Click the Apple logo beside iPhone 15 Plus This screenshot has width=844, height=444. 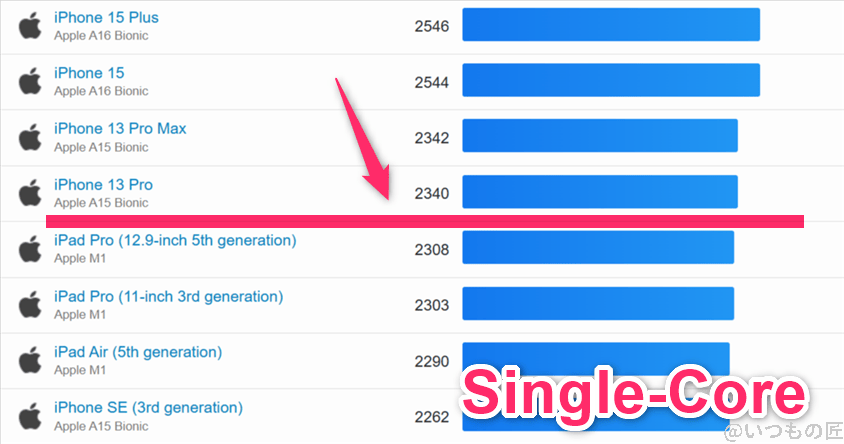(x=30, y=25)
